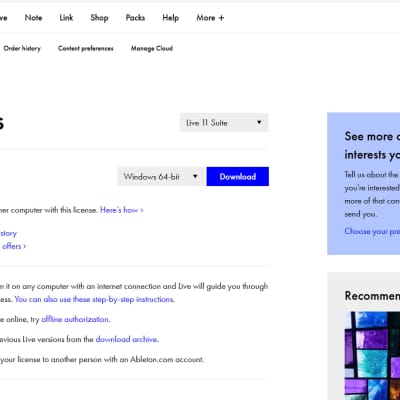Switch to Content preferences tab
400x400 pixels.
point(86,48)
